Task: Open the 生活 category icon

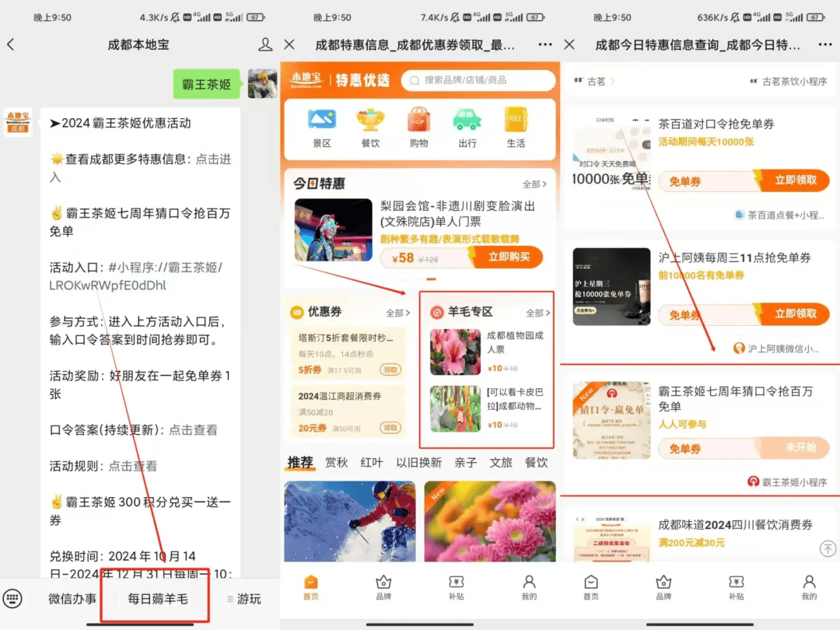Action: pos(516,120)
